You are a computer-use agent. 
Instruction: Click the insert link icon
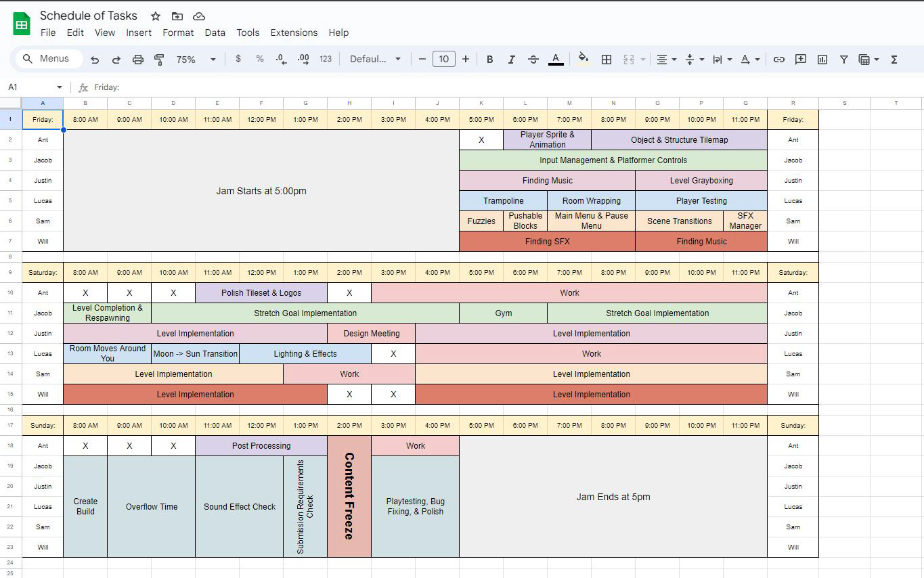pos(779,60)
